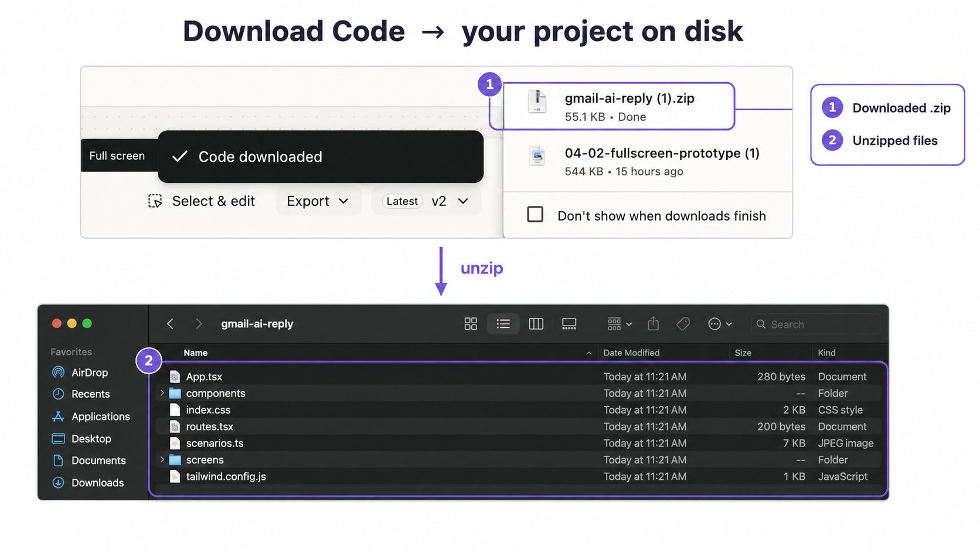Open the group-by options dropdown
This screenshot has width=980, height=552.
click(620, 324)
